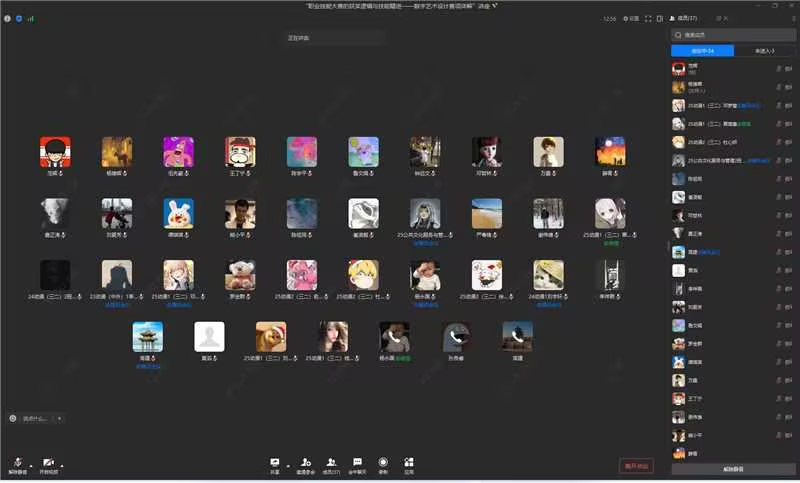800x483 pixels.
Task: Show the meeting info icon at top-left
Action: click(8, 18)
